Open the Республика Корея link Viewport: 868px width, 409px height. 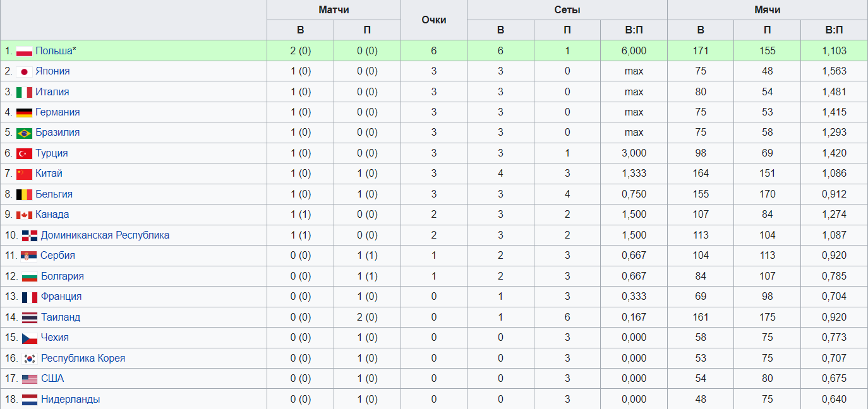83,359
